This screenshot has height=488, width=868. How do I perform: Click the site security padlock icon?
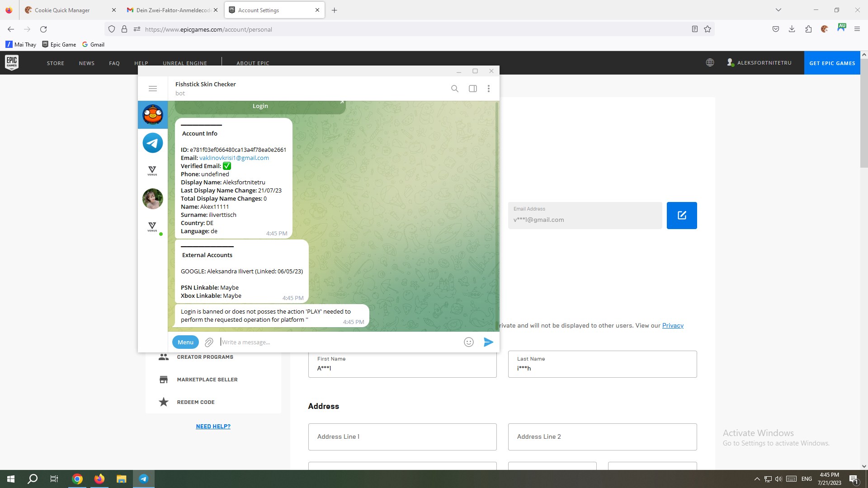coord(124,29)
